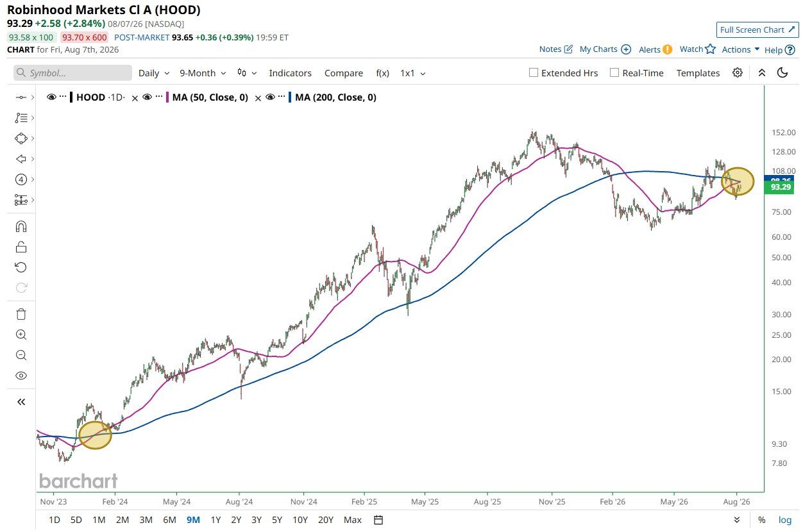Click the 20Y range tab

327,520
